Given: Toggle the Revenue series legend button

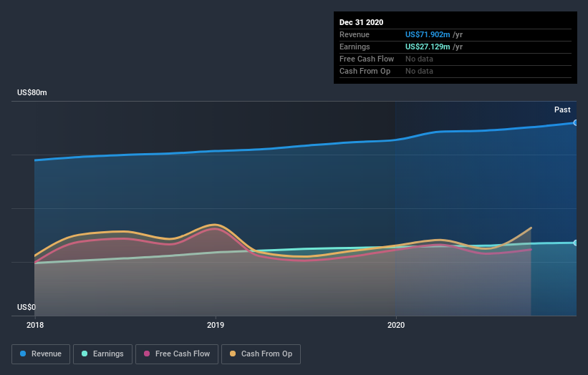Looking at the screenshot, I should [x=41, y=354].
